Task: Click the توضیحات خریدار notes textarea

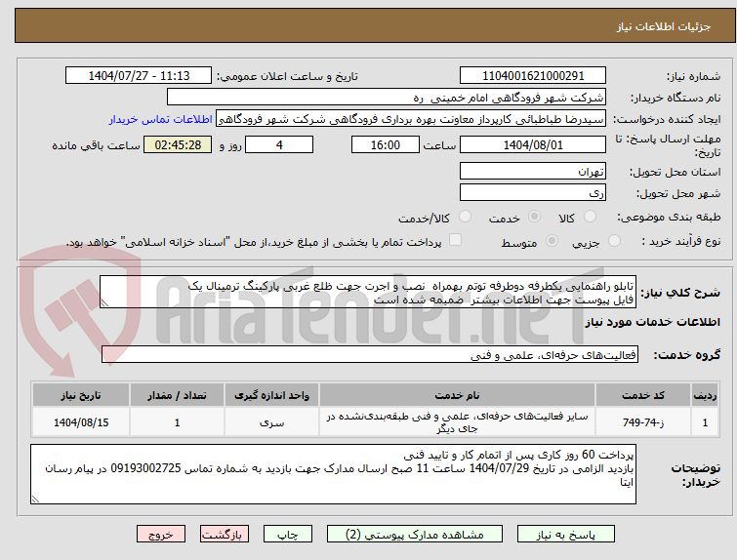Action: (x=333, y=474)
